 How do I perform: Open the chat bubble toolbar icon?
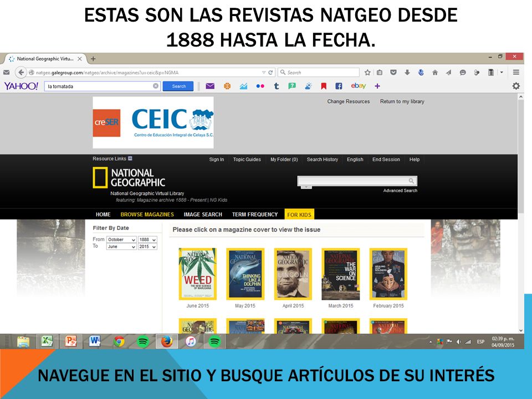tap(462, 72)
